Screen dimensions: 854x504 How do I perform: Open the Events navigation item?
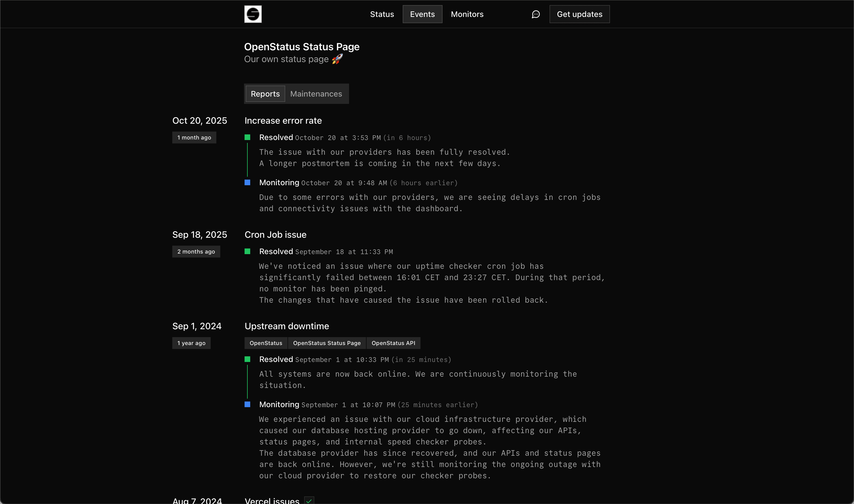tap(422, 14)
